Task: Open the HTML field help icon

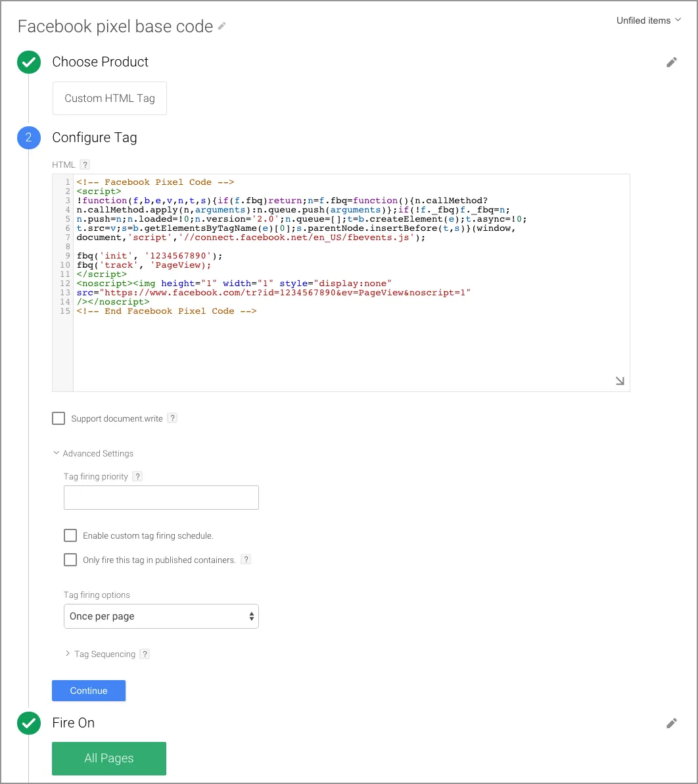Action: click(x=85, y=164)
